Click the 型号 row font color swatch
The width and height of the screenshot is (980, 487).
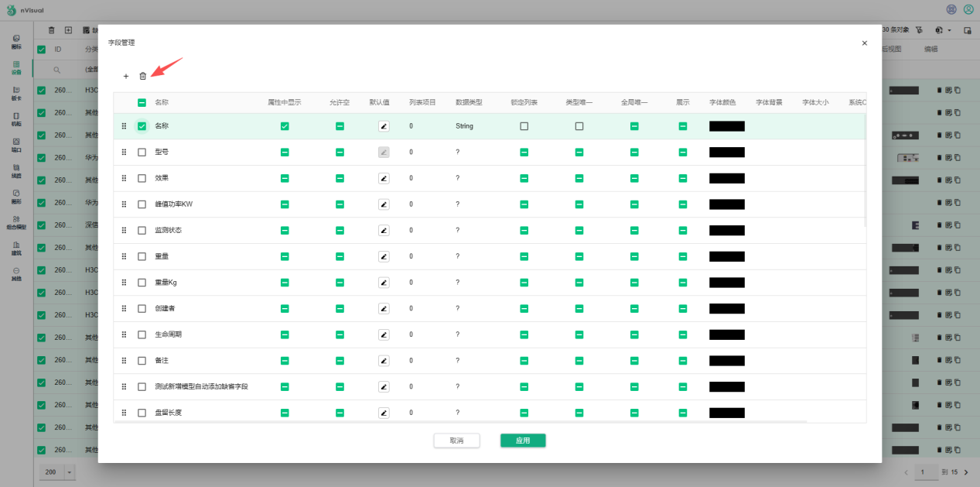[727, 153]
